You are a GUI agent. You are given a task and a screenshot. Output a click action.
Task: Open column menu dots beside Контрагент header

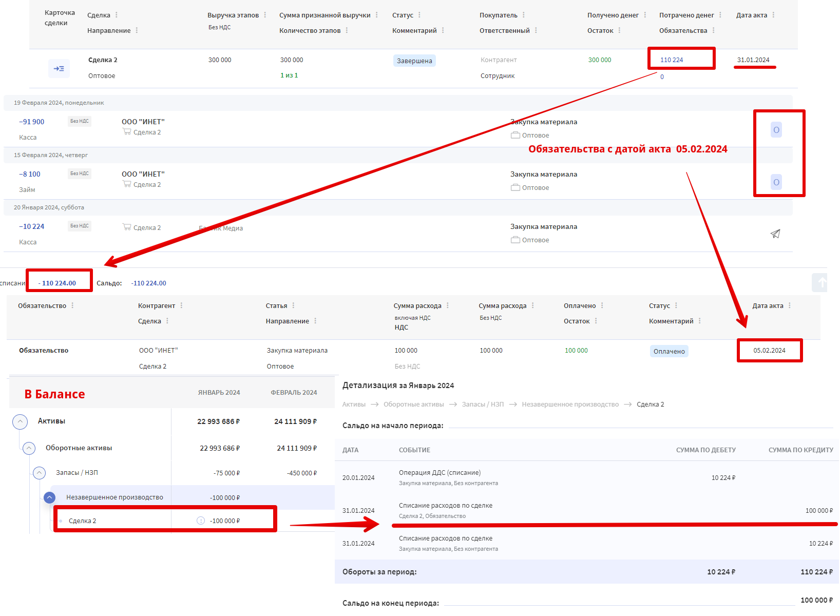(x=182, y=305)
